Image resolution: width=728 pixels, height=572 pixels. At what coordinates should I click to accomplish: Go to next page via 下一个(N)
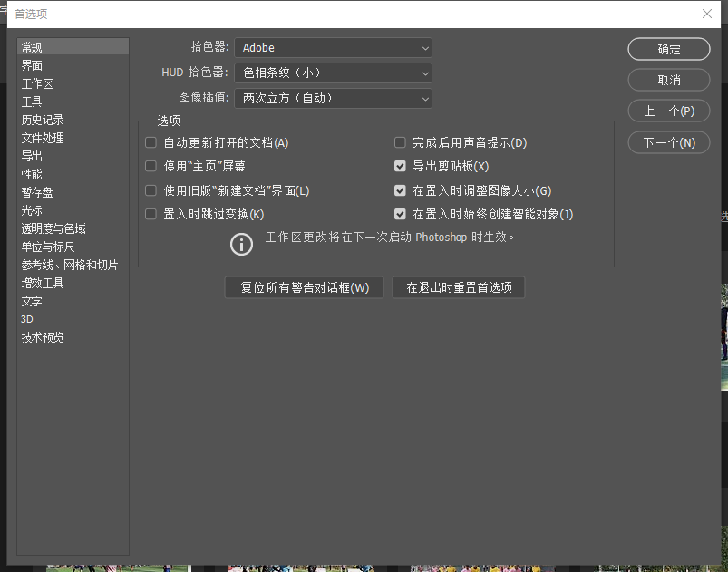(x=668, y=141)
